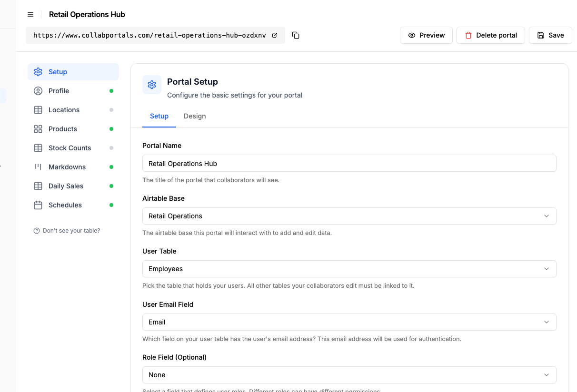Click the collabportals.com portal URL

click(x=149, y=35)
